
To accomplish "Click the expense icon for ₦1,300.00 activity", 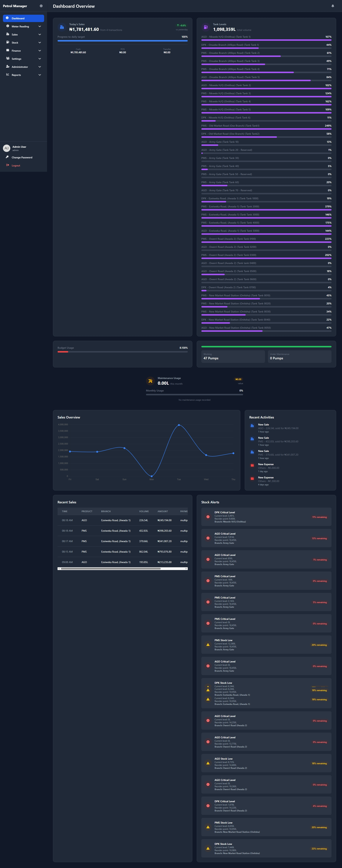I will (252, 479).
